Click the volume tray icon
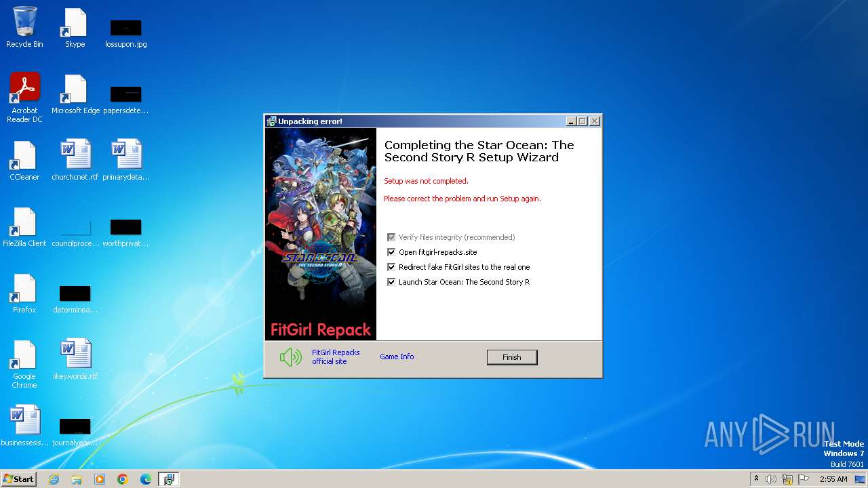The image size is (868, 488). 771,479
